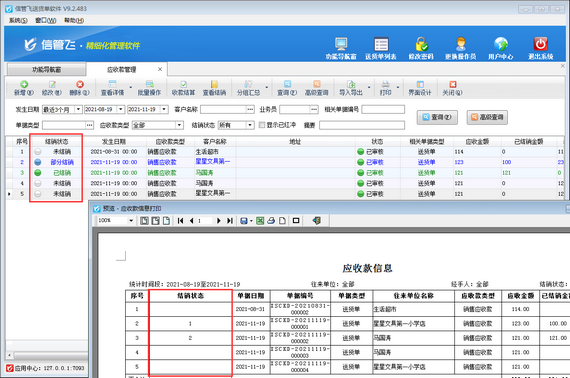Click the 高级查询 button on the right
570x378 pixels.
pyautogui.click(x=487, y=117)
